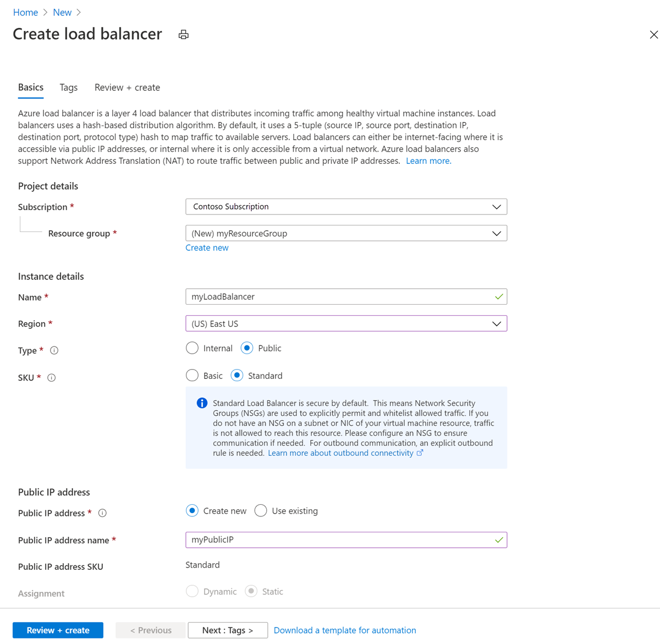Viewport: 660px width, 644px height.
Task: Click the Next : Tags button
Action: [228, 630]
